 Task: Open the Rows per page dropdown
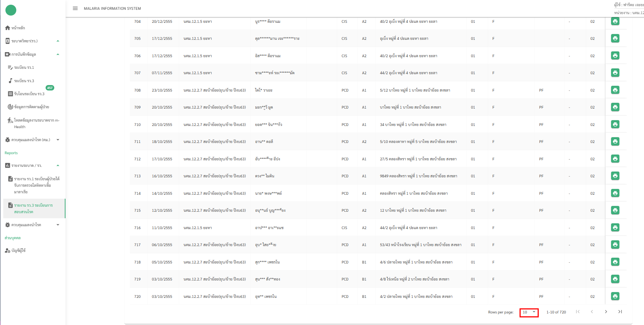pyautogui.click(x=529, y=312)
